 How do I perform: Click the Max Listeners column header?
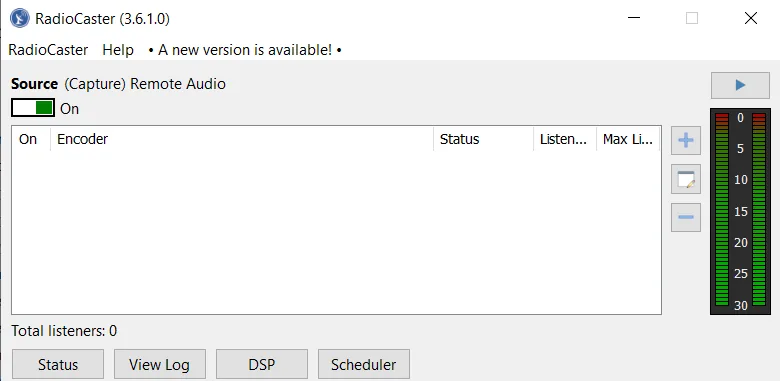point(628,139)
